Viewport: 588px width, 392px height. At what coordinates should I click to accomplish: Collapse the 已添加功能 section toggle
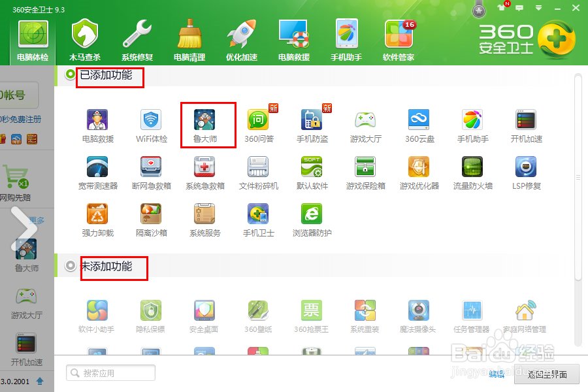pyautogui.click(x=70, y=74)
